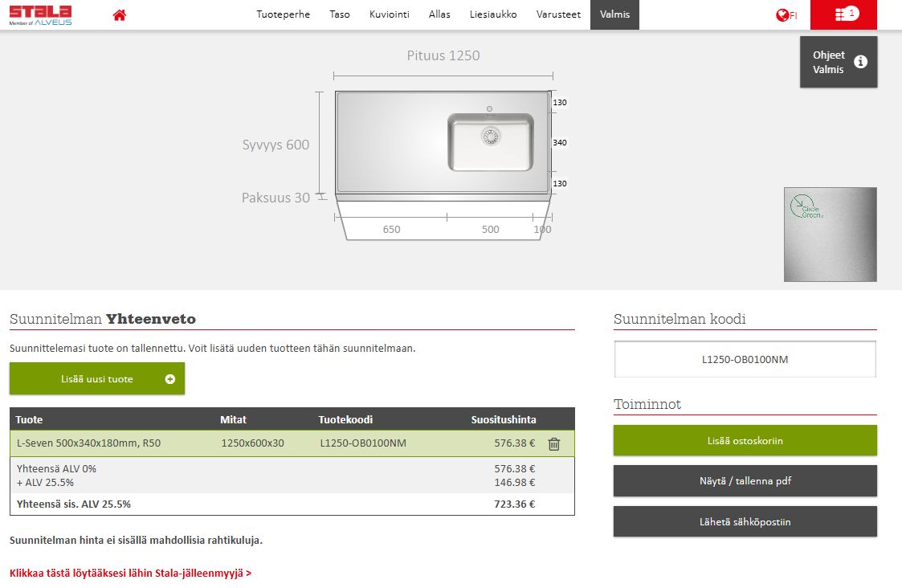
Task: Click Lisää ostoskoriin button
Action: click(745, 441)
